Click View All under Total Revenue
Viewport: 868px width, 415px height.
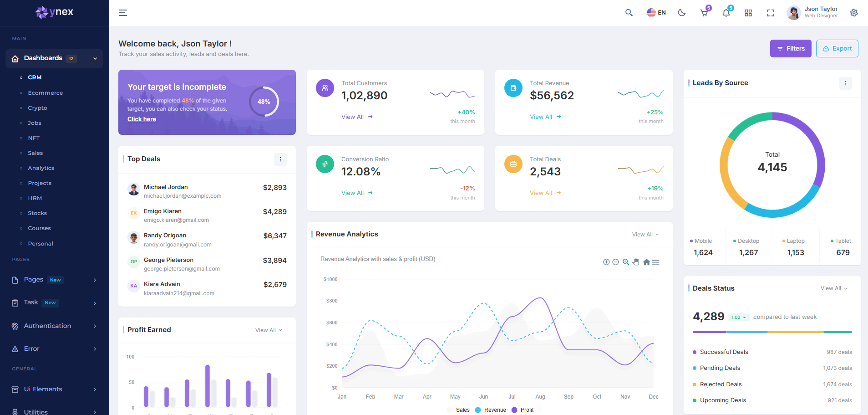click(545, 117)
